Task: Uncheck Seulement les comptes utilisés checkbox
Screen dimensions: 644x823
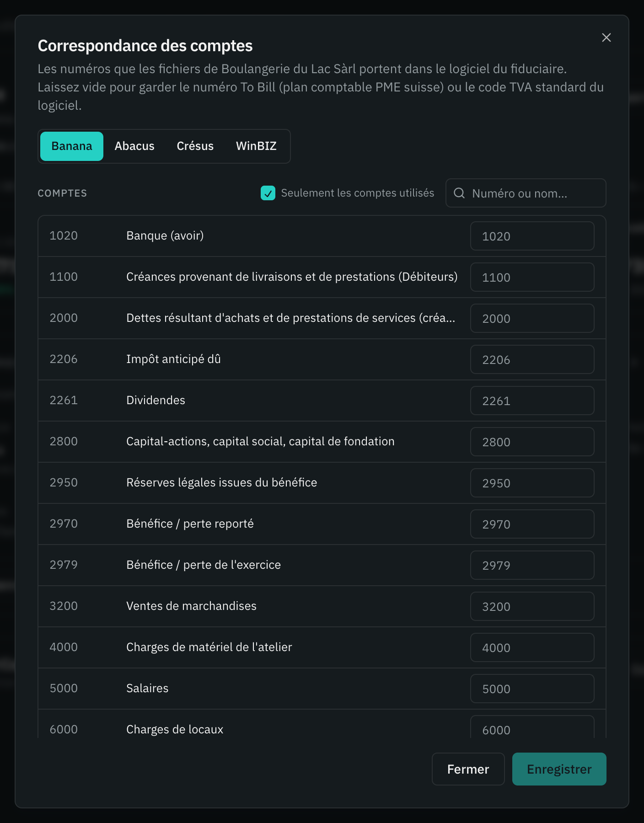Action: (x=268, y=193)
